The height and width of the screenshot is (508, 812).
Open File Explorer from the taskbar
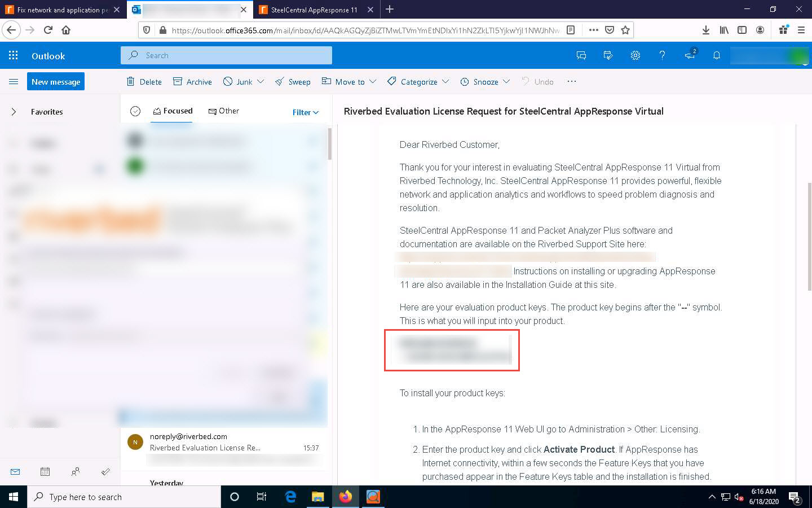click(318, 497)
